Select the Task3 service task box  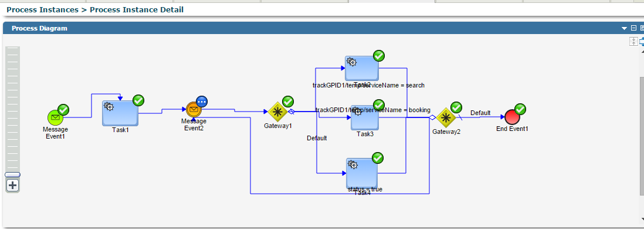coord(365,117)
